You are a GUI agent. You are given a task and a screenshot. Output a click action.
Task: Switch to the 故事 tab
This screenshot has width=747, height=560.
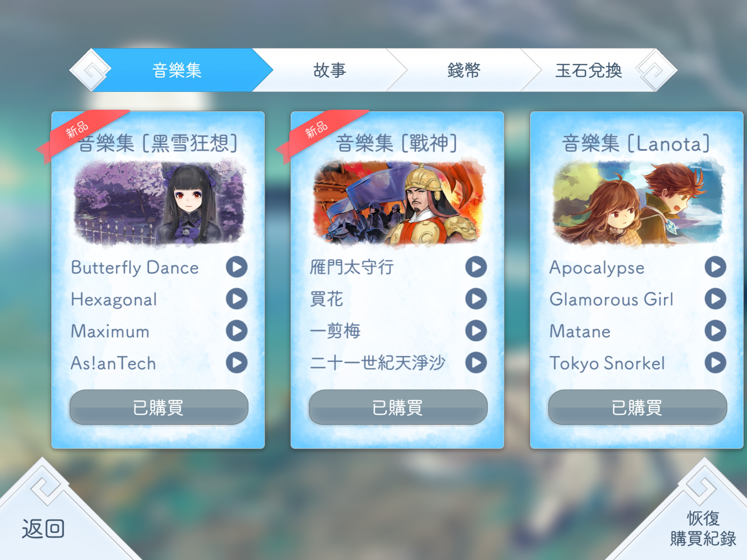pos(330,70)
